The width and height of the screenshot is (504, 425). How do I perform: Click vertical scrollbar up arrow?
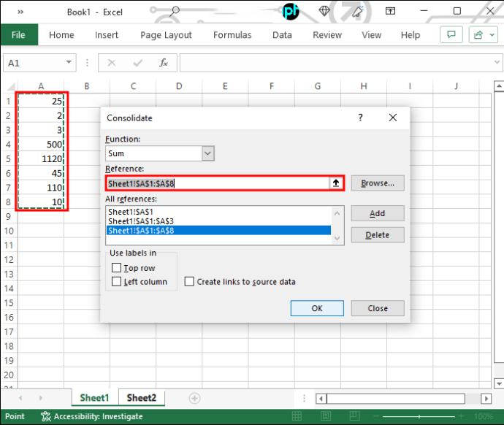click(499, 85)
